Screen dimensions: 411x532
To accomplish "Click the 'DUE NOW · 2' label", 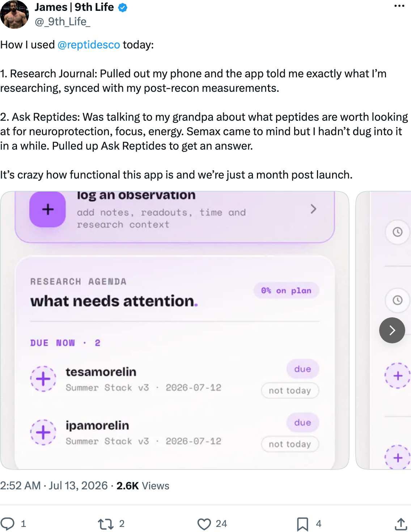I will point(65,343).
